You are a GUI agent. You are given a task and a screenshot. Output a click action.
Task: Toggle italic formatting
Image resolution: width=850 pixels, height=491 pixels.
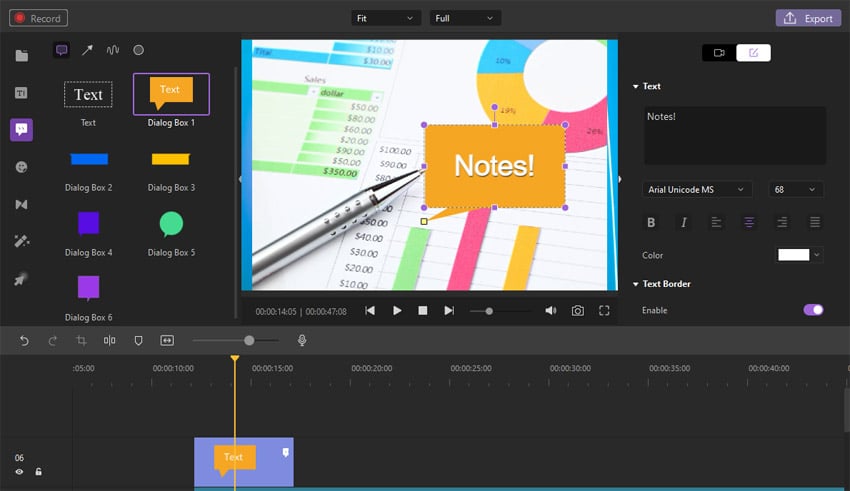click(684, 222)
